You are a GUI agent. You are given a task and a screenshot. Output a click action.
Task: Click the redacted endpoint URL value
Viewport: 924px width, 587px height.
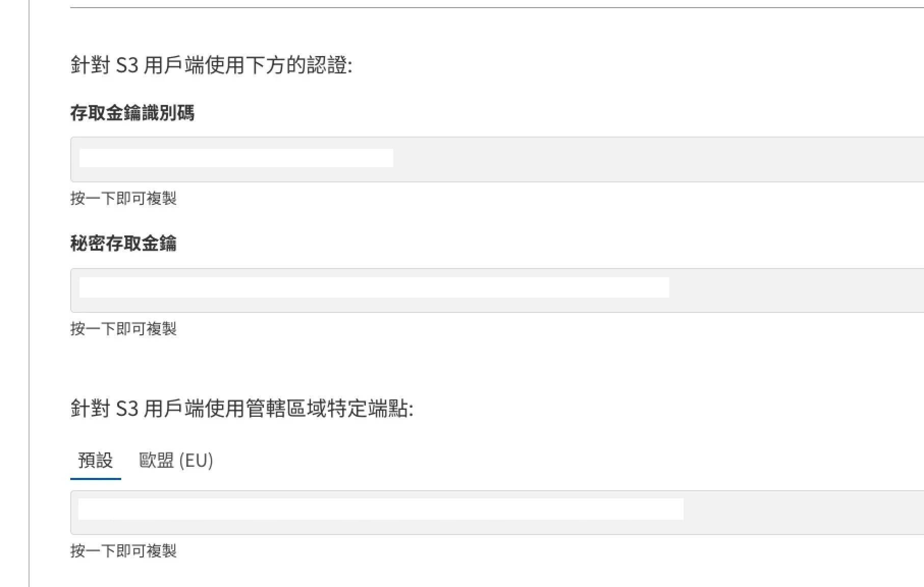tap(381, 509)
